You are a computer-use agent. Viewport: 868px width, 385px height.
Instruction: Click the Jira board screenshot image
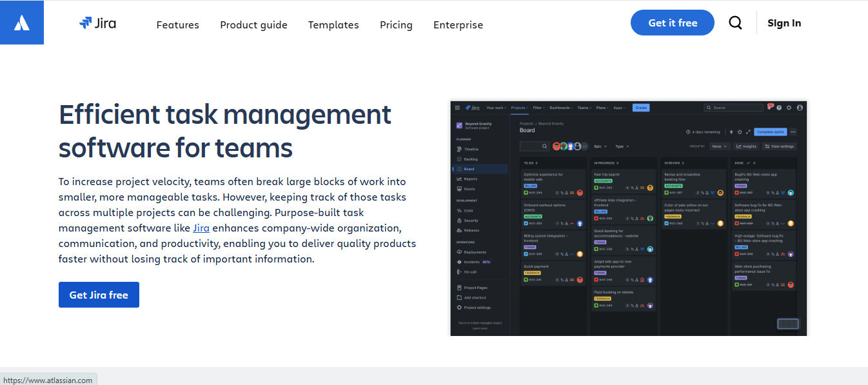click(x=628, y=218)
